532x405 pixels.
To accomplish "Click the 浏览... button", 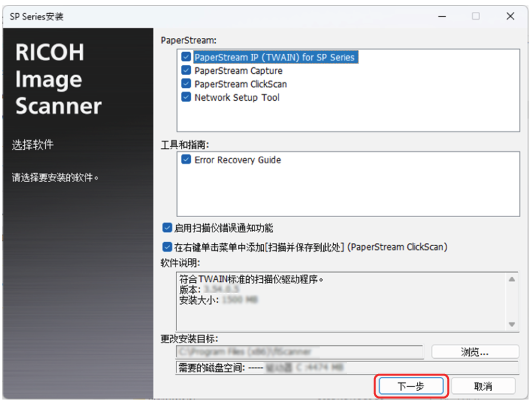I will tap(475, 352).
